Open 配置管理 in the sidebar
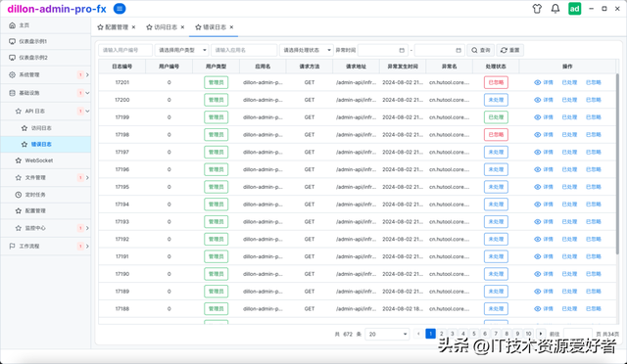The width and height of the screenshot is (627, 364). coord(46,211)
